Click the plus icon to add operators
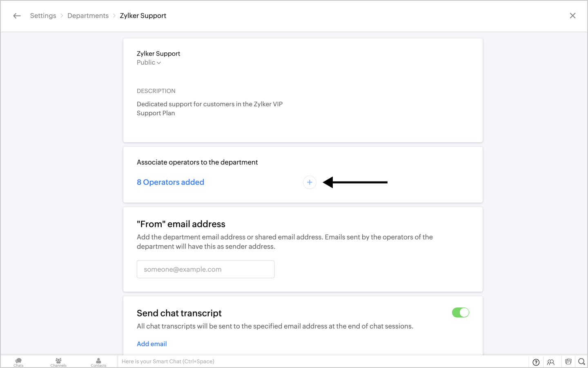This screenshot has width=588, height=368. 310,182
